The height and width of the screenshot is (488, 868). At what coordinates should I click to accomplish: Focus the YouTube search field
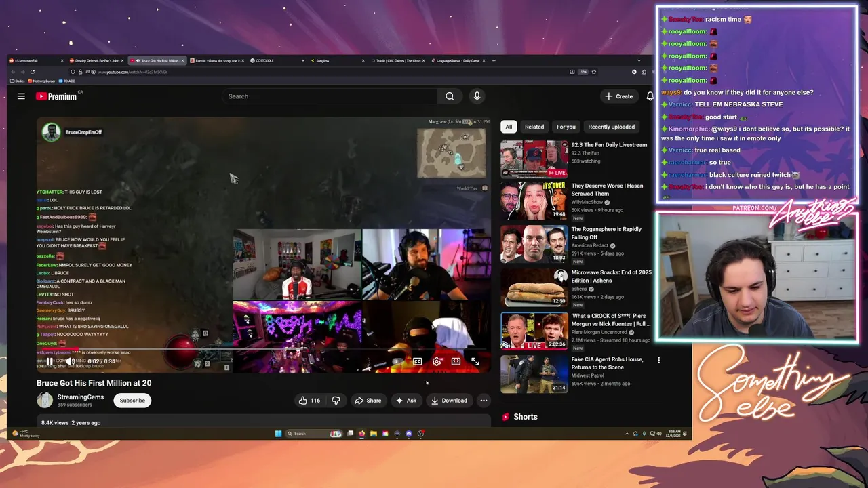(x=330, y=96)
